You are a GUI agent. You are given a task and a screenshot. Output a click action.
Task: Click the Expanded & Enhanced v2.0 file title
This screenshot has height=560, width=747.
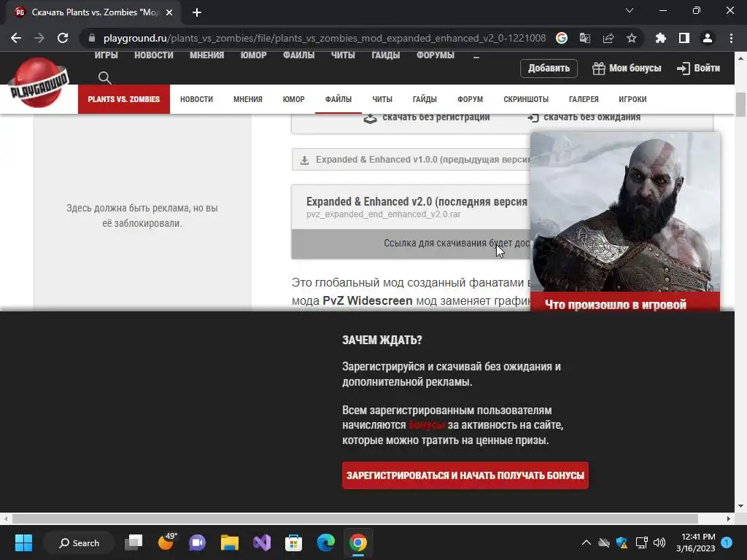pyautogui.click(x=417, y=201)
